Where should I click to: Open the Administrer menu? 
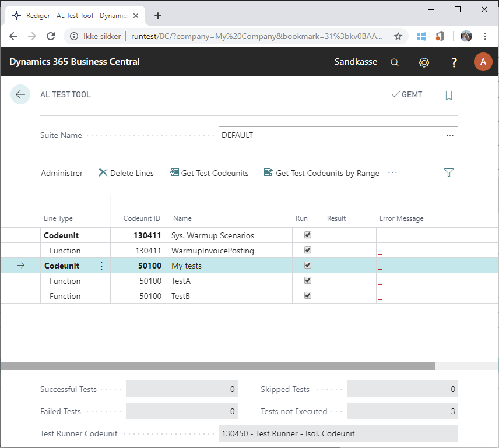[62, 173]
